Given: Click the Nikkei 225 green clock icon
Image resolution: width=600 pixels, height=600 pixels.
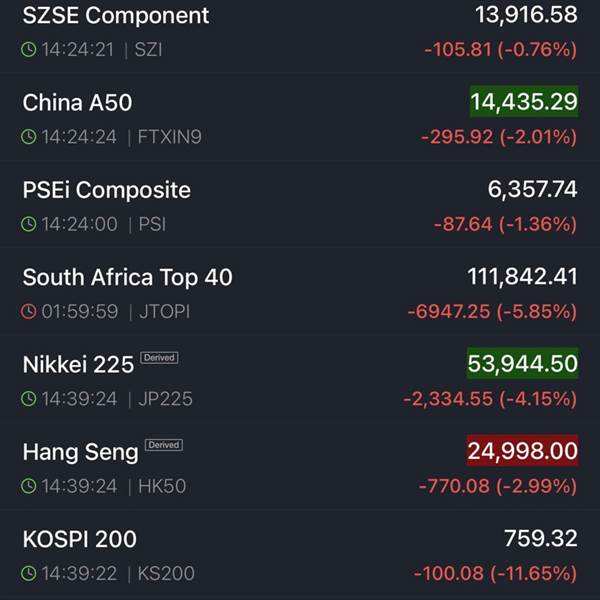Looking at the screenshot, I should [x=29, y=398].
